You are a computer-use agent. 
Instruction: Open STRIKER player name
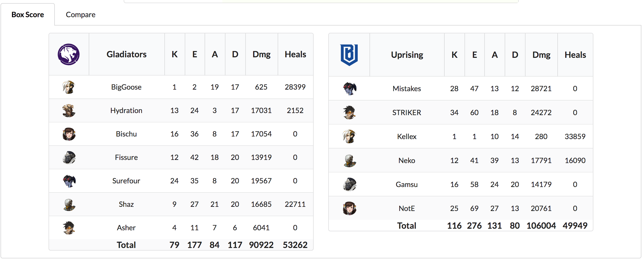tap(407, 113)
